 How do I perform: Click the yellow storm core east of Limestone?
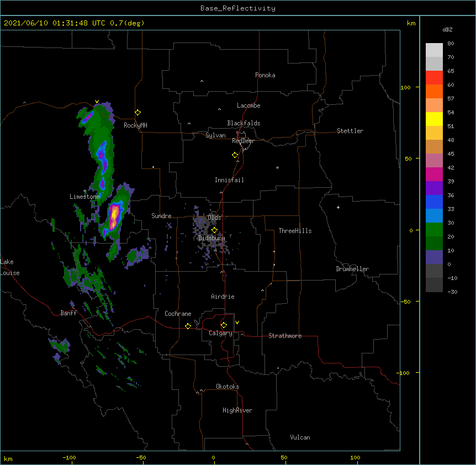point(114,215)
